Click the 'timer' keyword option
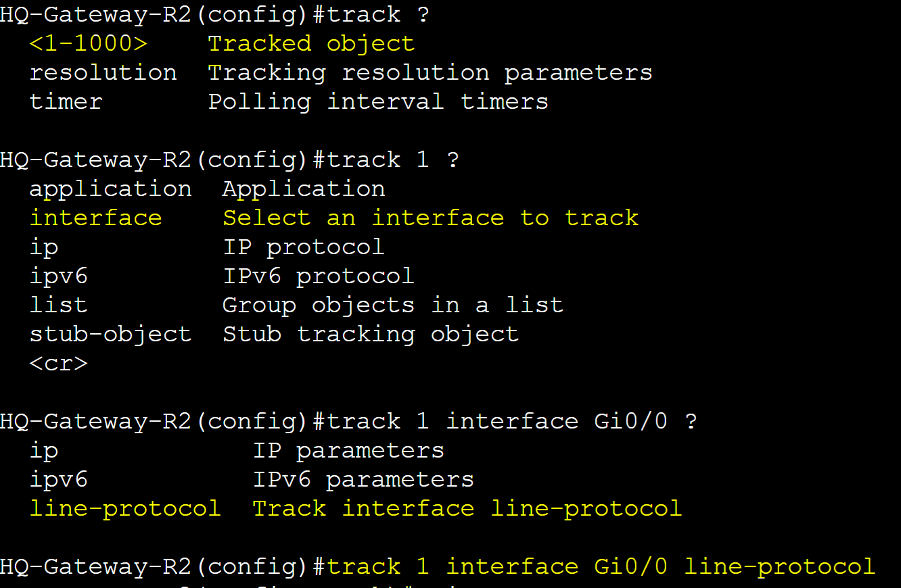The image size is (901, 588). tap(66, 102)
